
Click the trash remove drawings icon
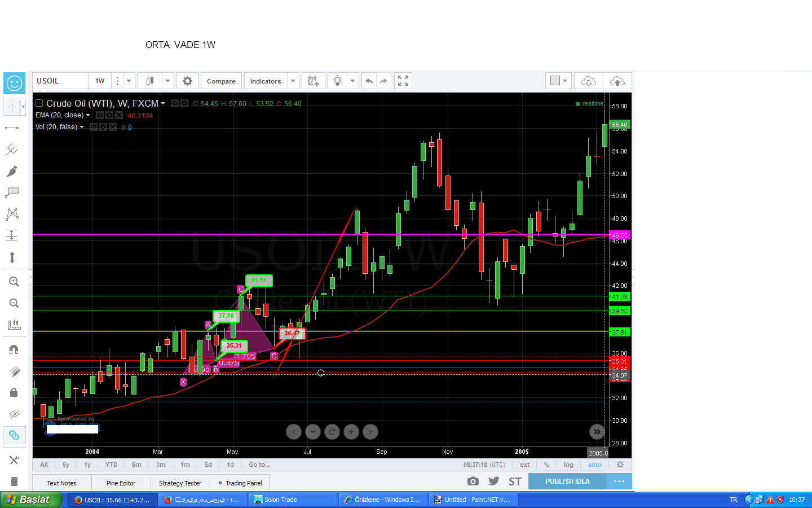pos(14,481)
